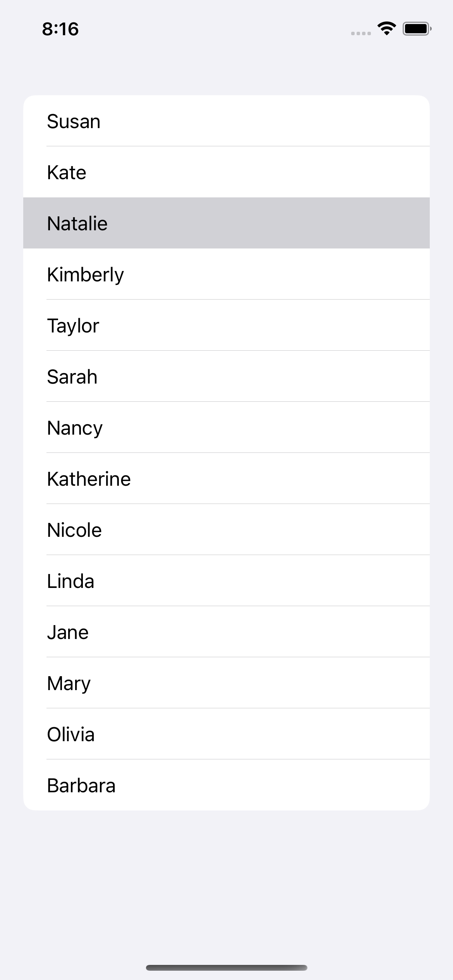This screenshot has width=453, height=980.
Task: Tap the Sarah row
Action: pyautogui.click(x=226, y=377)
